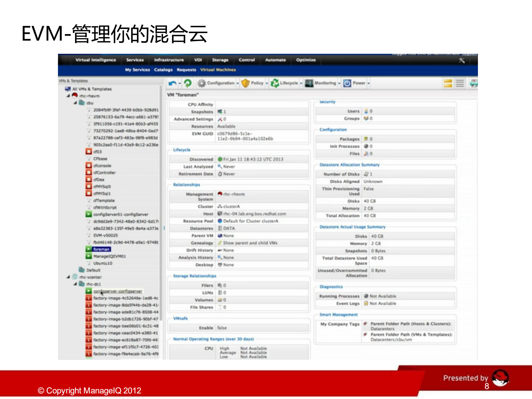Screen dimensions: 532x399
Task: Click the Policy shield icon
Action: pos(245,83)
